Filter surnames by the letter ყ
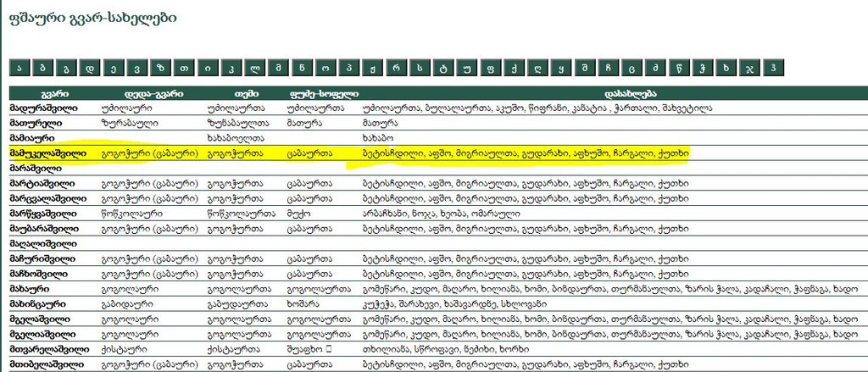This screenshot has height=372, width=868. point(561,68)
